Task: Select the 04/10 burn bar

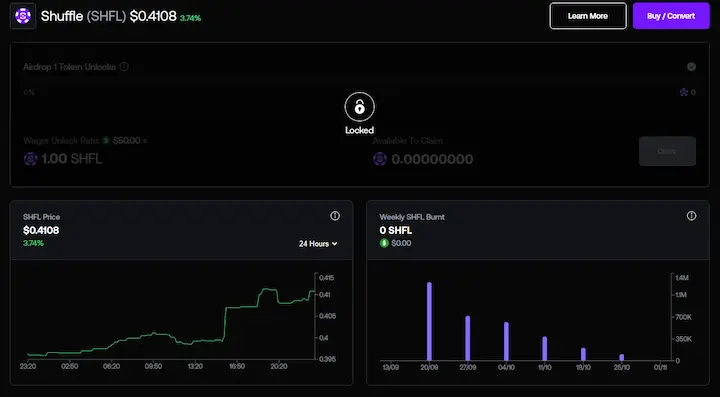Action: coord(506,341)
